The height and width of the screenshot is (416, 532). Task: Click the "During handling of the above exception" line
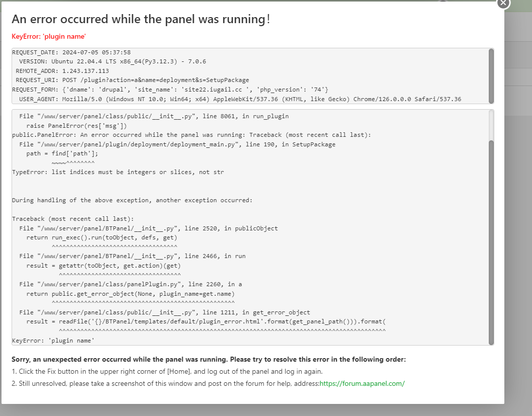click(x=132, y=200)
